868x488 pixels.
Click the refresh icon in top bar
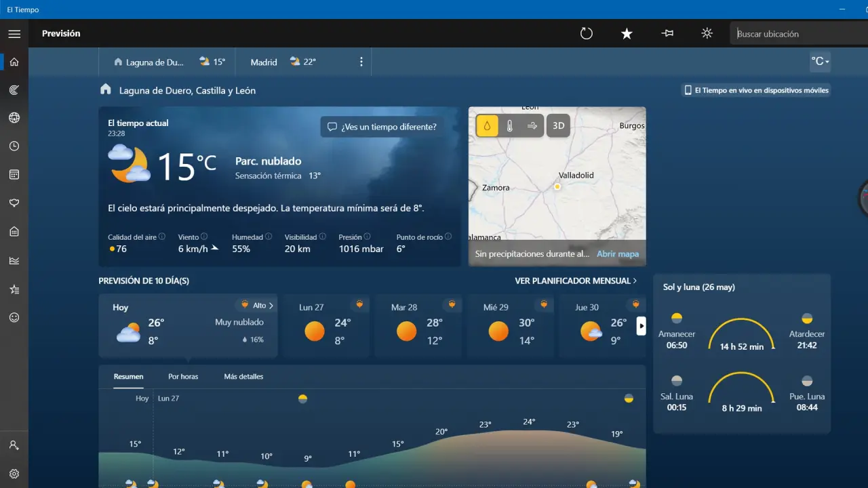point(587,33)
